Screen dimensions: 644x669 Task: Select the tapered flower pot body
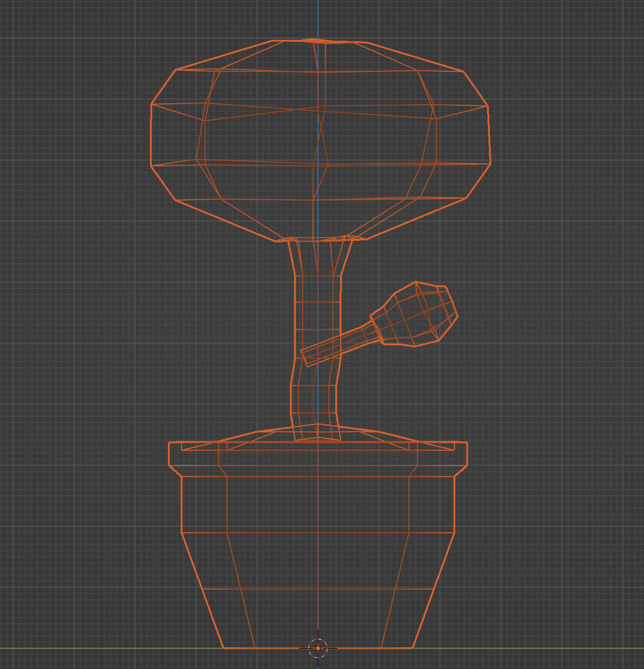coord(318,562)
